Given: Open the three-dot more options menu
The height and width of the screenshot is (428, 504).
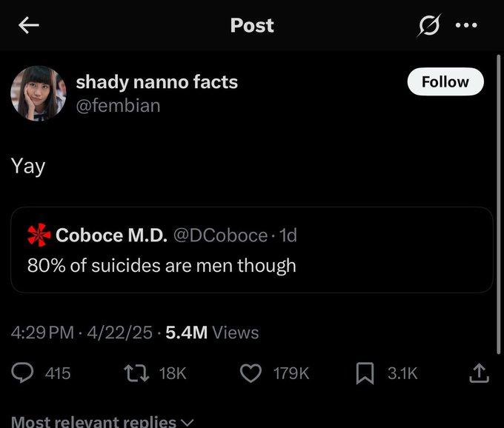Looking at the screenshot, I should click(466, 25).
